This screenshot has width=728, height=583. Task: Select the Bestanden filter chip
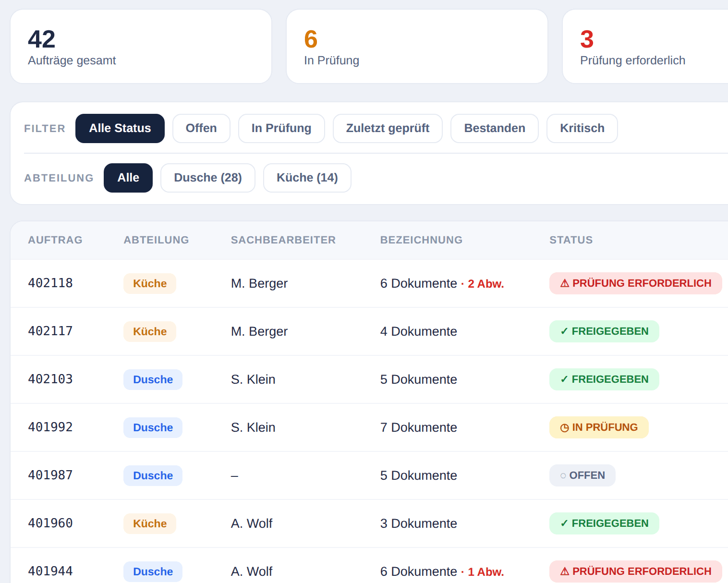[495, 128]
